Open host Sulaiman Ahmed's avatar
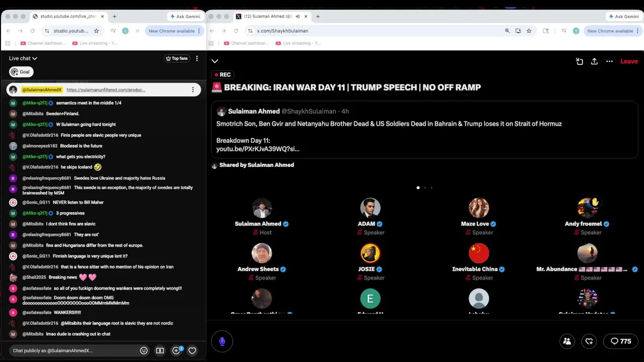The width and height of the screenshot is (644, 362). pos(262,208)
